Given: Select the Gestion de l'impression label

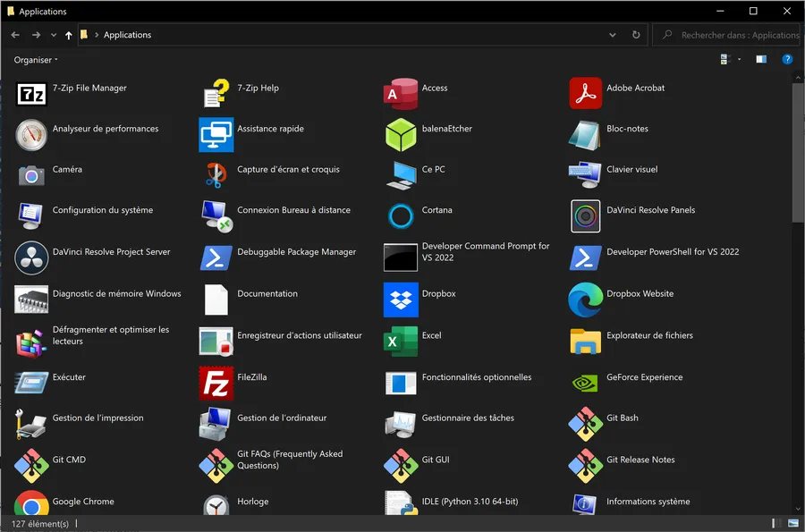Looking at the screenshot, I should click(97, 418).
